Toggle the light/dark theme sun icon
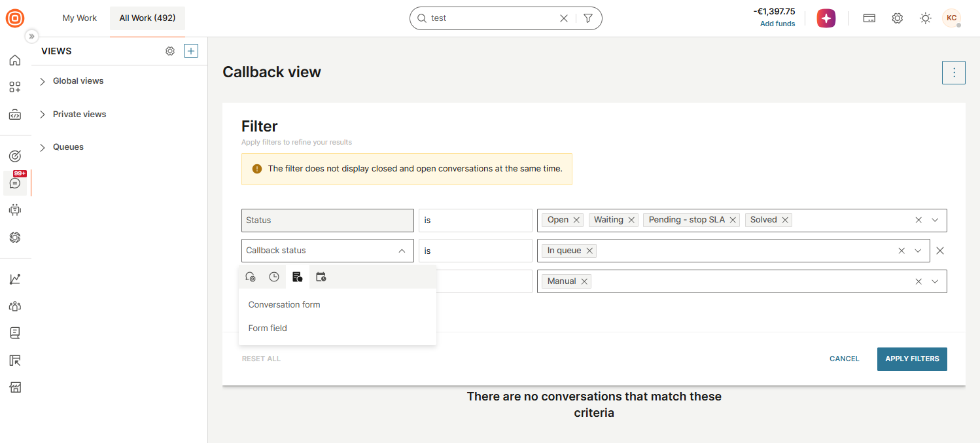The image size is (980, 443). [x=925, y=18]
